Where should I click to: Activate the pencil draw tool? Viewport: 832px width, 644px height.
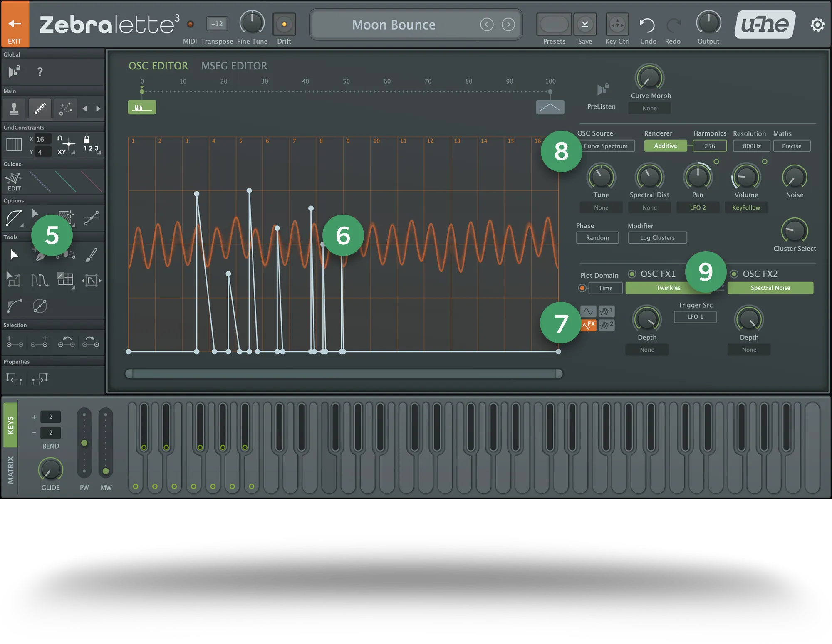(40, 108)
